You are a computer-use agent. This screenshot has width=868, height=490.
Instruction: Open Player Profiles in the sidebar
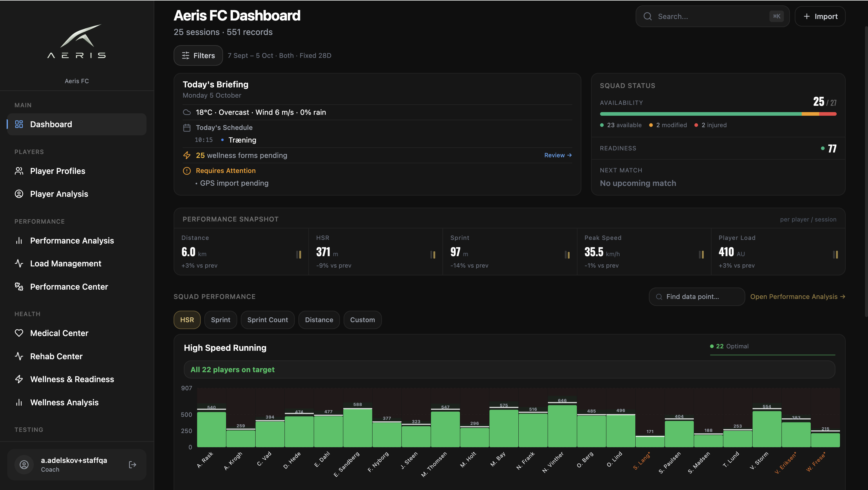coord(77,171)
